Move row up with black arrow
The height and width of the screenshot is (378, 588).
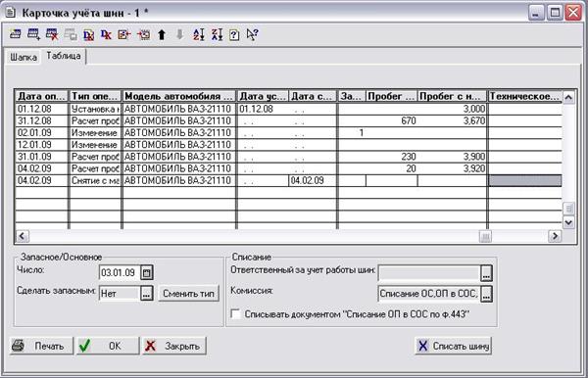pyautogui.click(x=162, y=35)
